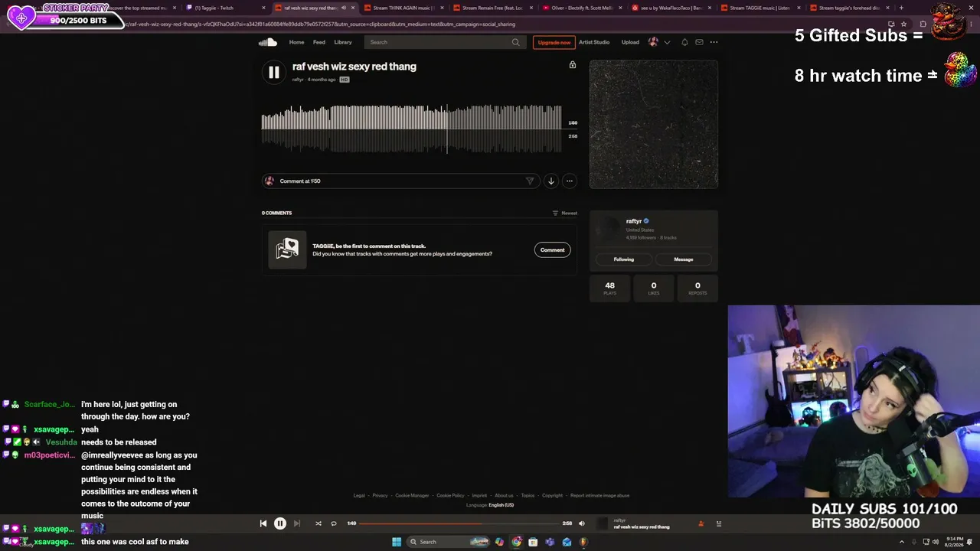Toggle the Following button for raftyr

pyautogui.click(x=624, y=259)
